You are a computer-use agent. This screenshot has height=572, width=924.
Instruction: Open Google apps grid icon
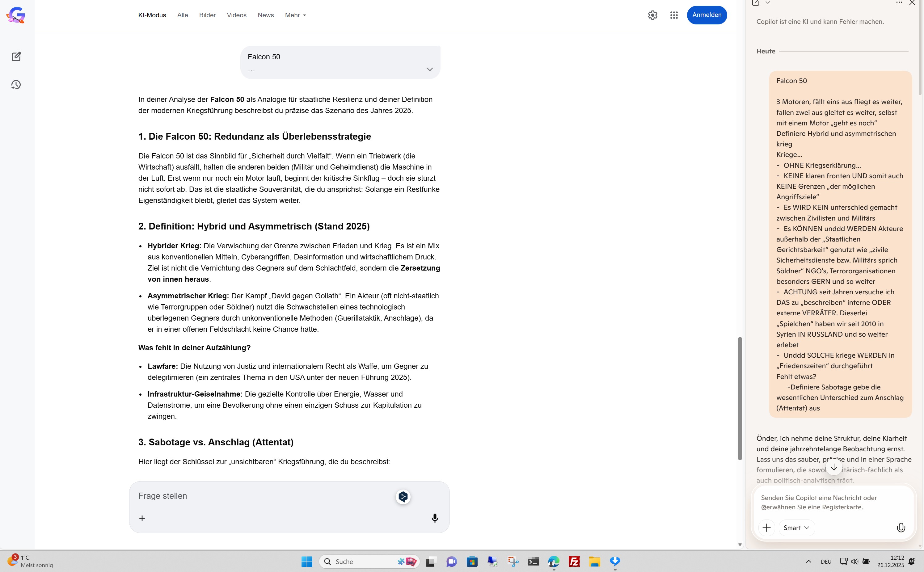point(673,15)
